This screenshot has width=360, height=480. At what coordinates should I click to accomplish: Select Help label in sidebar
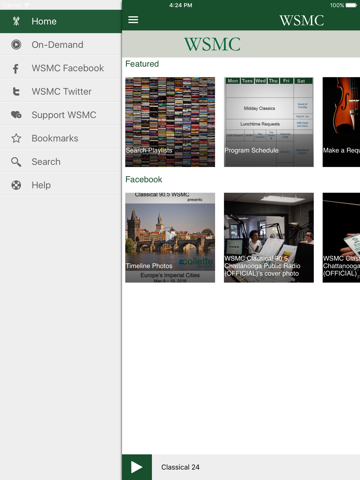tap(41, 185)
